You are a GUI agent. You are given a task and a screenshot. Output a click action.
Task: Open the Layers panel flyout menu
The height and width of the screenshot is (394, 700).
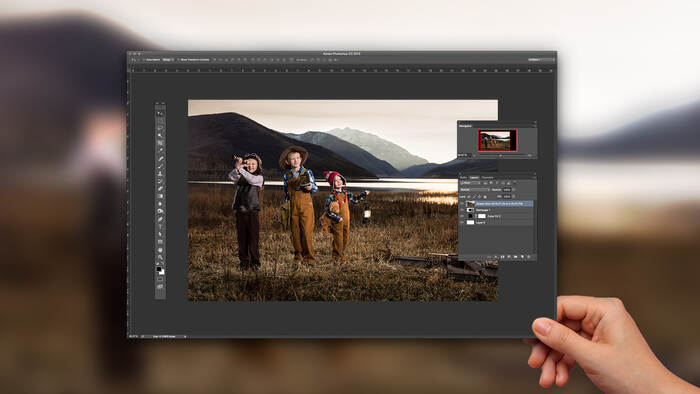point(534,178)
